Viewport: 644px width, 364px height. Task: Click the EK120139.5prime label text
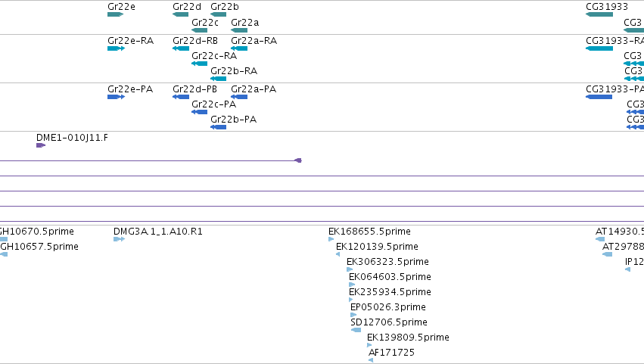377,247
